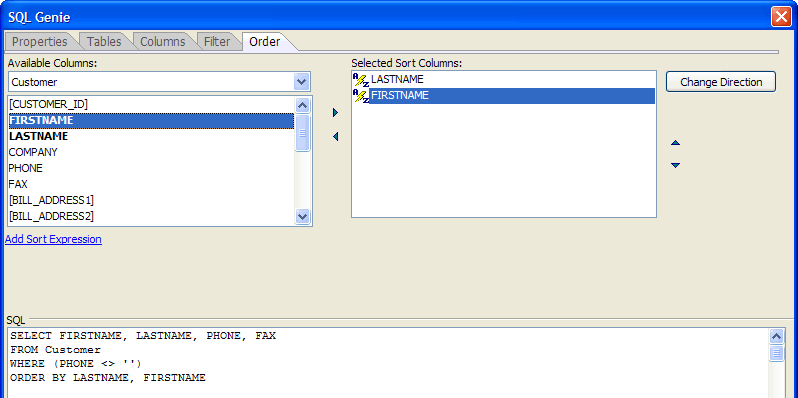Add column with the right arrow icon
Image resolution: width=798 pixels, height=398 pixels.
(335, 112)
